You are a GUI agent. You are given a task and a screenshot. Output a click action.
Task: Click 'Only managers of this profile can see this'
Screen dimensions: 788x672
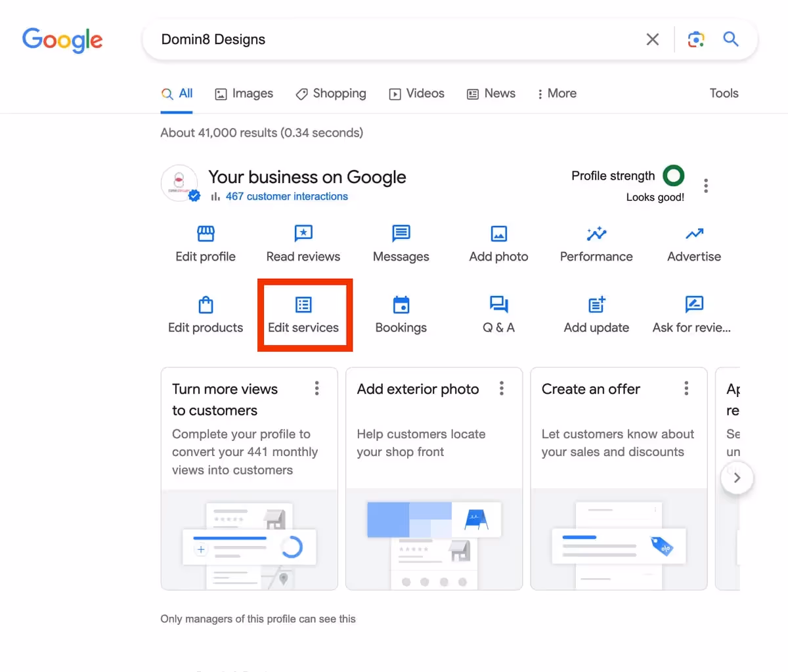(x=258, y=619)
